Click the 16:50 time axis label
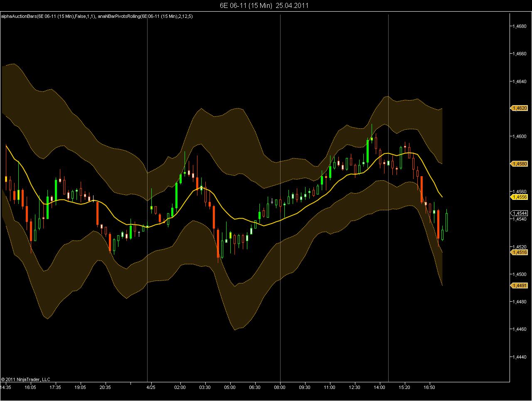 429,387
